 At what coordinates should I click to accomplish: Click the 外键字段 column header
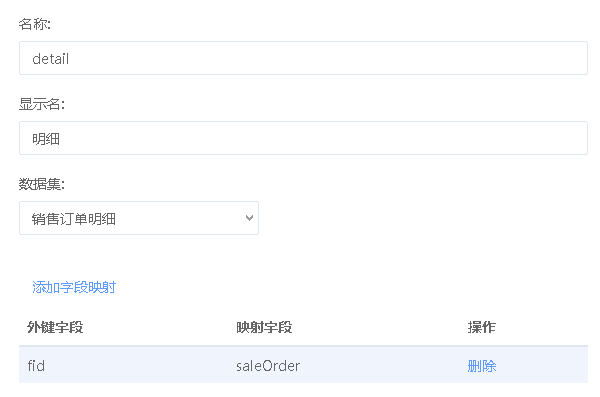click(55, 327)
